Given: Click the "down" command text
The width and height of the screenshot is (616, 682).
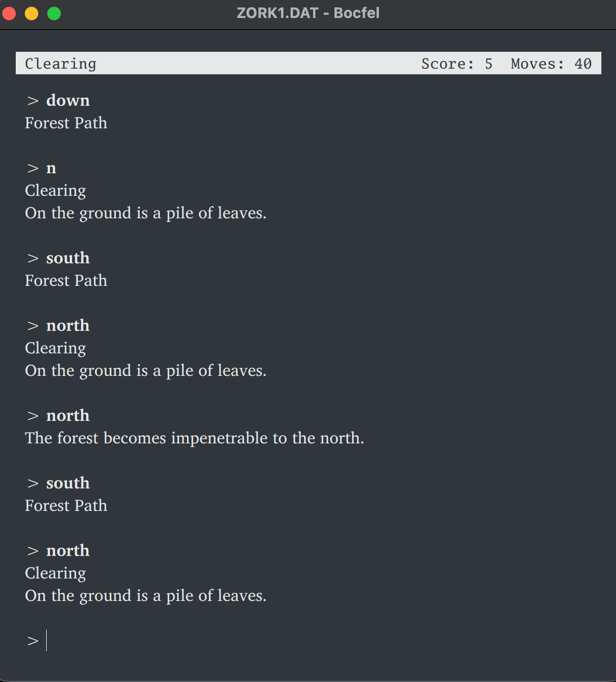Looking at the screenshot, I should 68,100.
